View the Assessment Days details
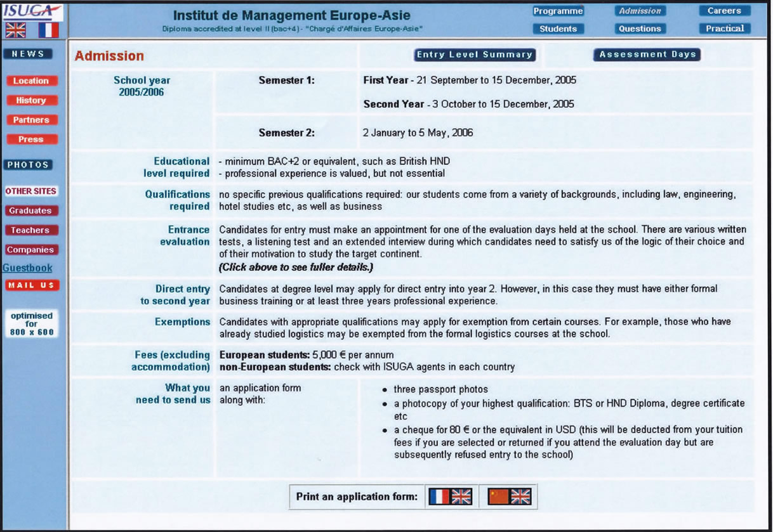The height and width of the screenshot is (532, 773). click(x=647, y=55)
